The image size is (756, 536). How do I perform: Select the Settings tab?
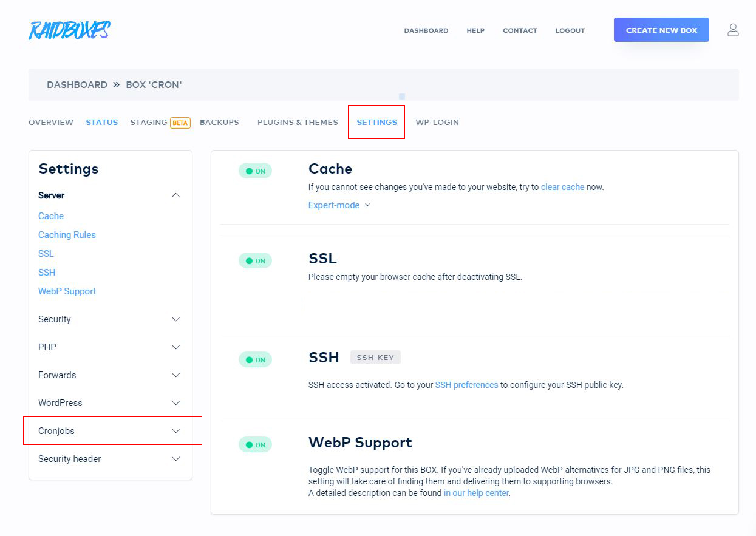[376, 123]
